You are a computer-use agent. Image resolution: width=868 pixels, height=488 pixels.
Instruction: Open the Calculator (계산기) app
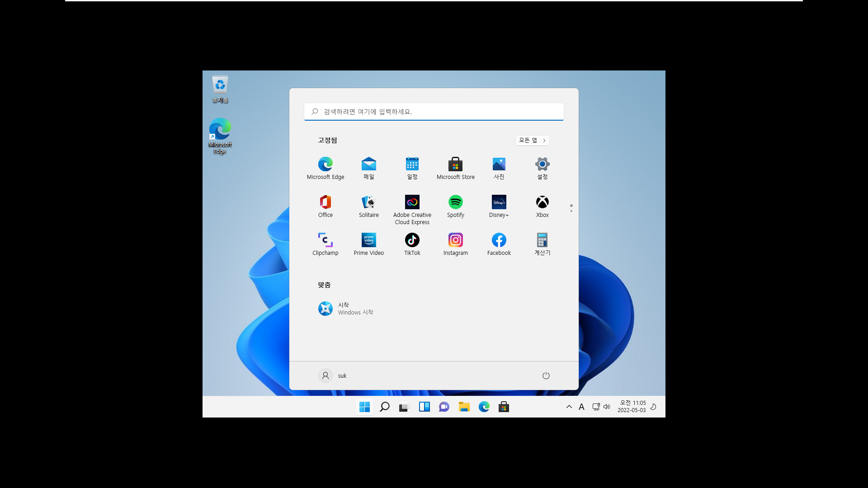542,244
